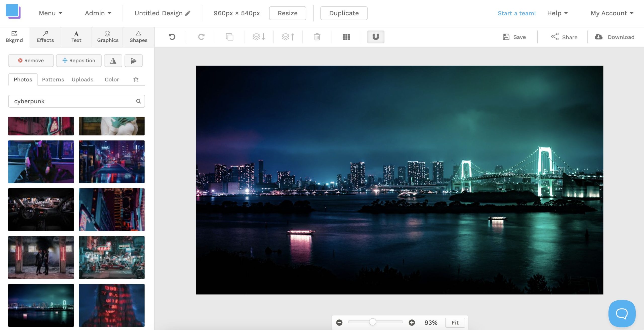Toggle the Graphics panel view
Image resolution: width=644 pixels, height=330 pixels.
107,37
